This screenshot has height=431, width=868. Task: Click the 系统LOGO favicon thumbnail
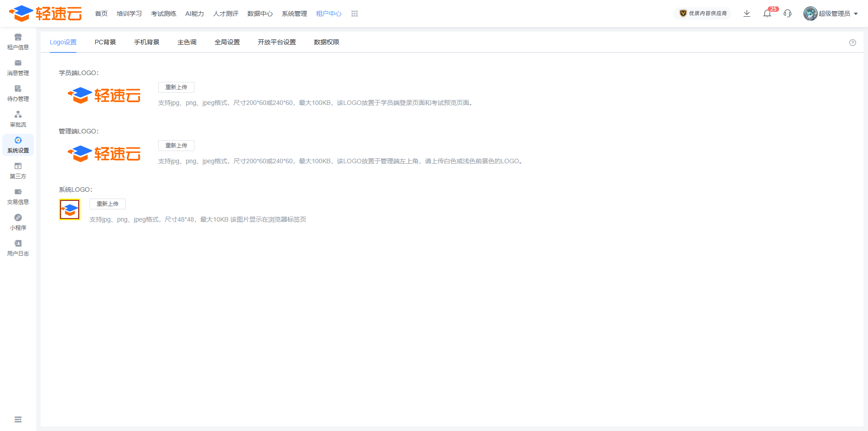(x=70, y=210)
